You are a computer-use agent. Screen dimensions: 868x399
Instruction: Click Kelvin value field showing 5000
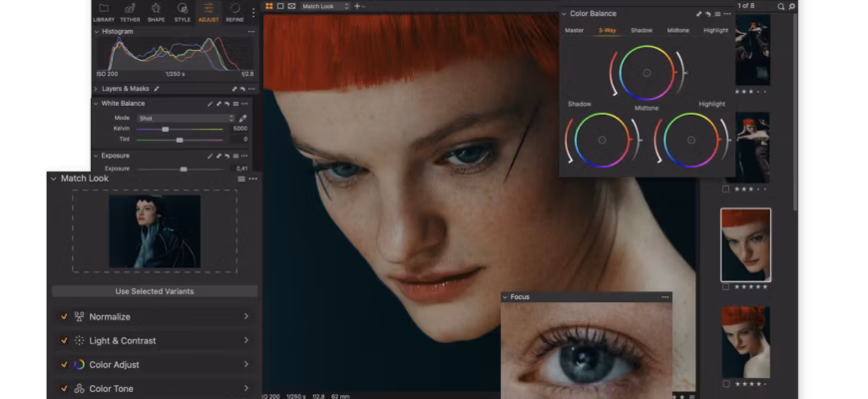coord(239,129)
